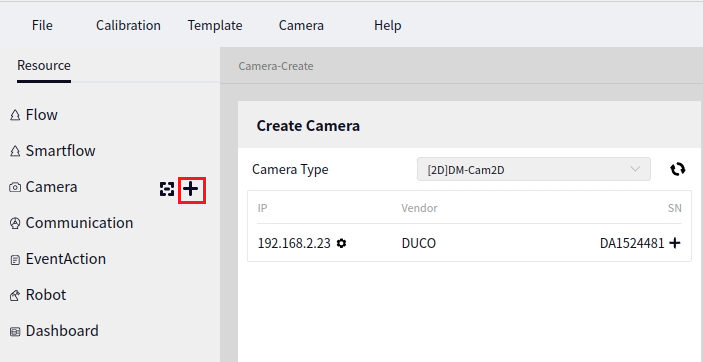Click the plus icon beside Camera
The width and height of the screenshot is (703, 362).
coord(191,190)
